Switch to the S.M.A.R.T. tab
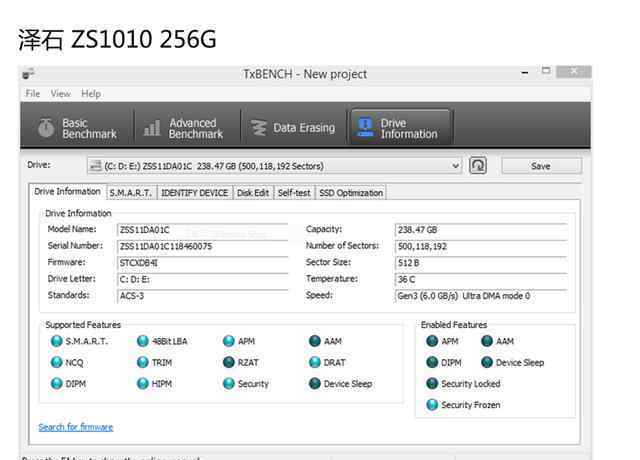 (x=131, y=193)
